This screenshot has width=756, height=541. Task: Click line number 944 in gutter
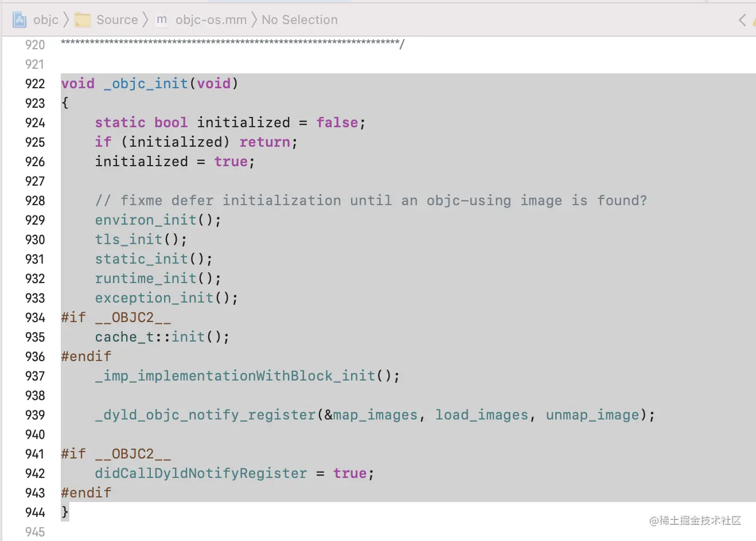pos(35,512)
